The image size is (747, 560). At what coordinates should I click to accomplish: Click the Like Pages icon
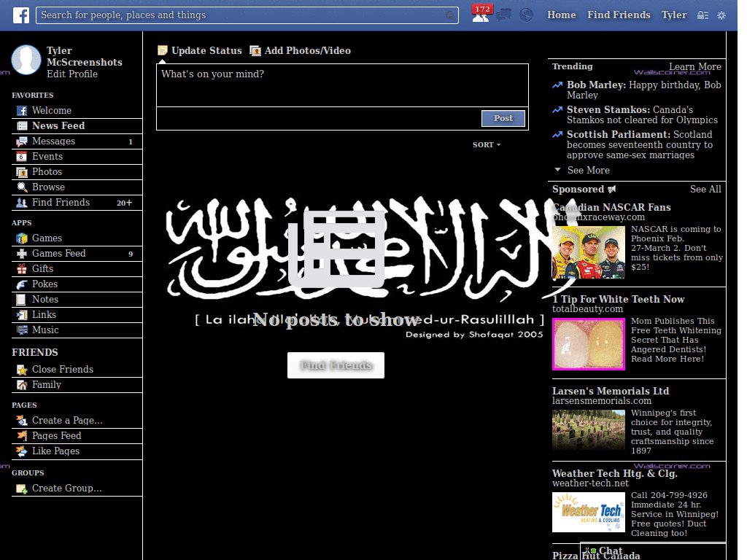coord(22,451)
